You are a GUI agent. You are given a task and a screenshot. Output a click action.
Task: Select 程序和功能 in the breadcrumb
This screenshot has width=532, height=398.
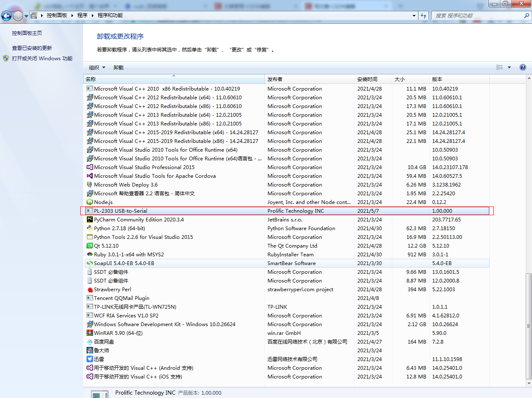(x=110, y=15)
